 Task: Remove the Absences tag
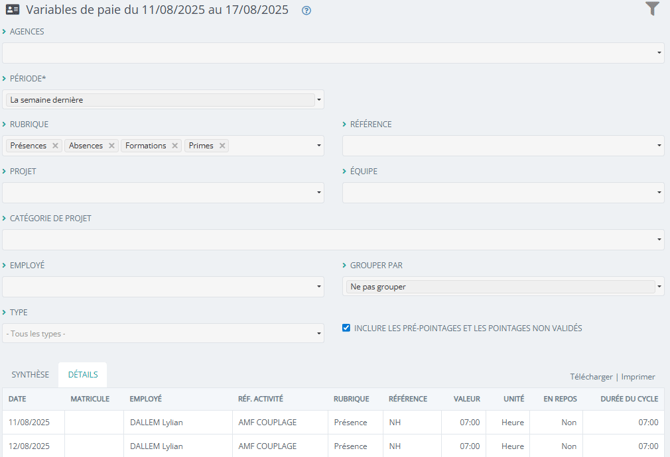[112, 146]
